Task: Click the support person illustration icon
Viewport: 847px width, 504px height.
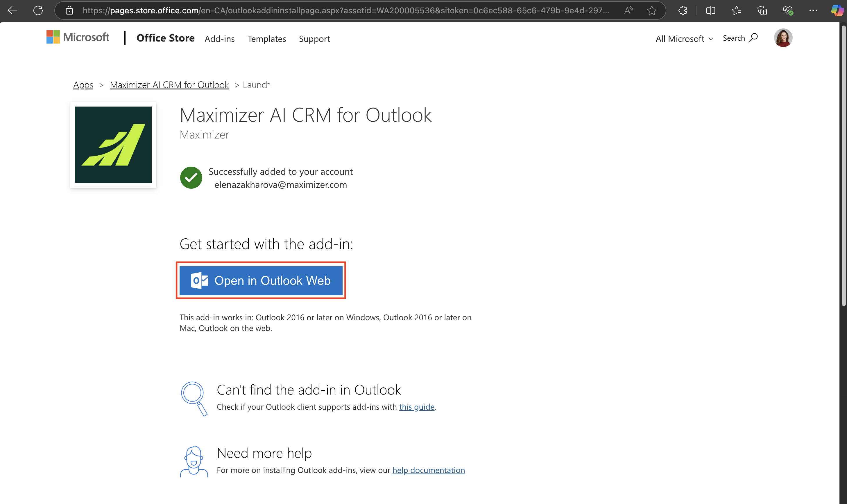Action: [x=194, y=461]
